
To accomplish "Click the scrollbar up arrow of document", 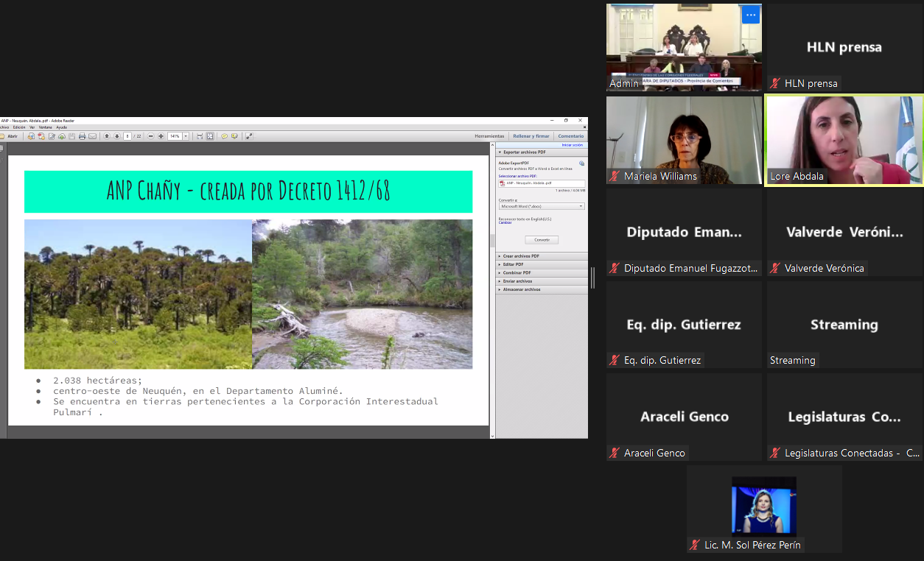I will [493, 146].
